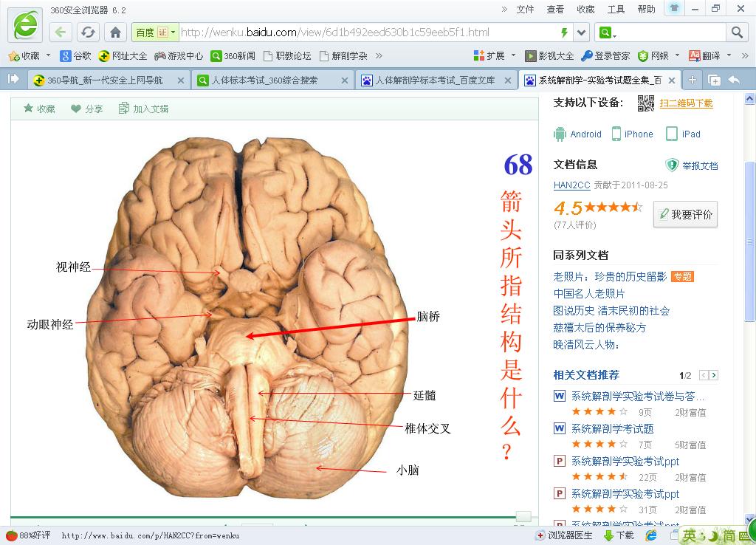
Task: Open the 查看 menu
Action: (x=555, y=9)
